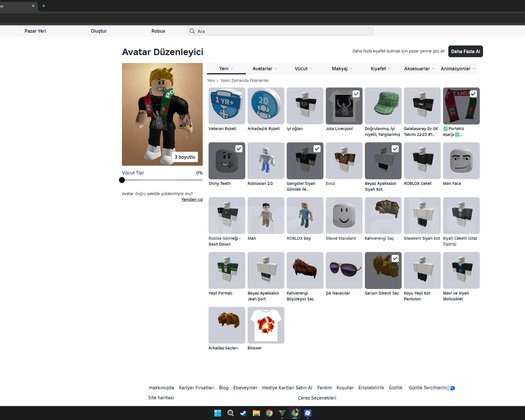Open Windows taskbar search
525x420 pixels.
(230, 413)
